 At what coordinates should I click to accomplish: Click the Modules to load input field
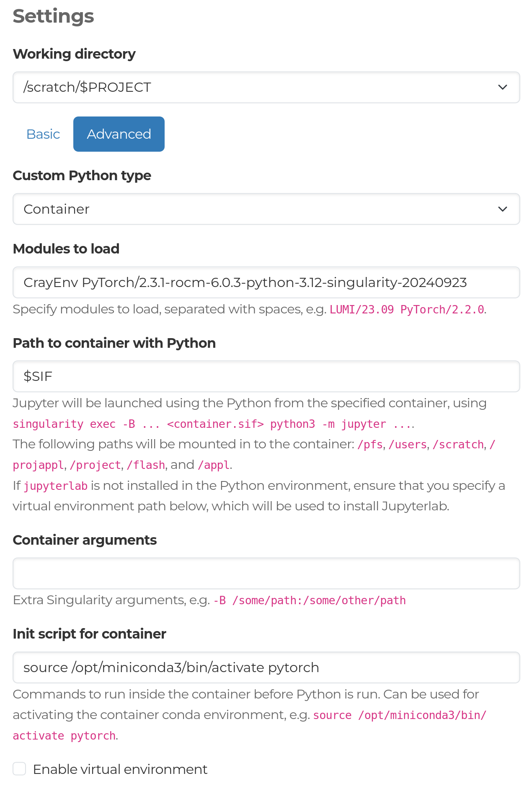[266, 282]
